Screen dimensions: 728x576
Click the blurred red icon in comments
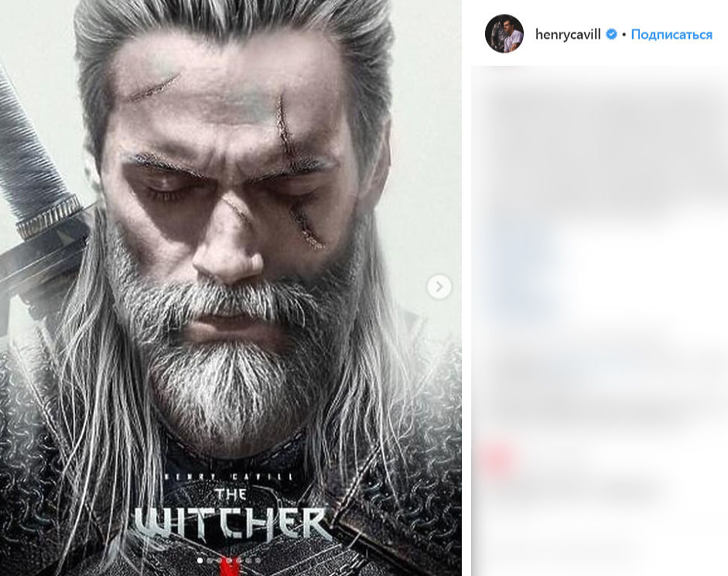(x=495, y=461)
